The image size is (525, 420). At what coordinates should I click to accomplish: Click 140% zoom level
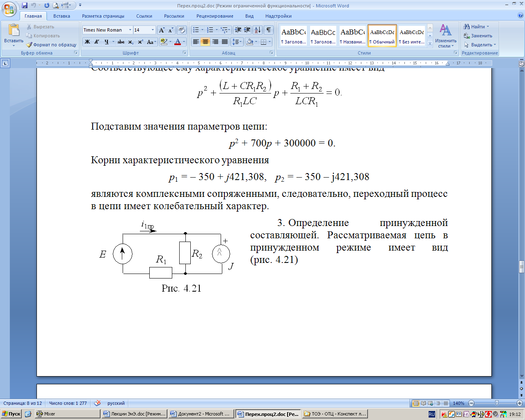coord(459,403)
